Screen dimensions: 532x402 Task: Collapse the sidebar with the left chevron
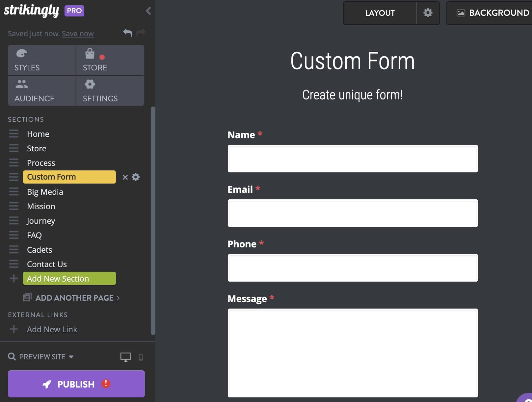(x=148, y=11)
